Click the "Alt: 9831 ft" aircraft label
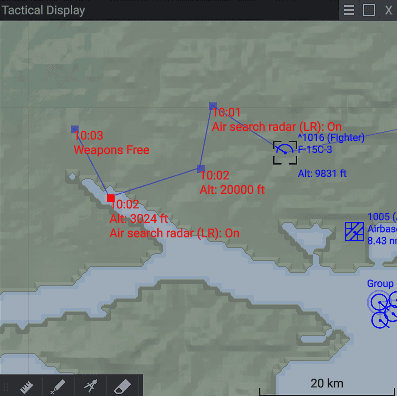Viewport: 397px width, 396px height. click(x=322, y=173)
